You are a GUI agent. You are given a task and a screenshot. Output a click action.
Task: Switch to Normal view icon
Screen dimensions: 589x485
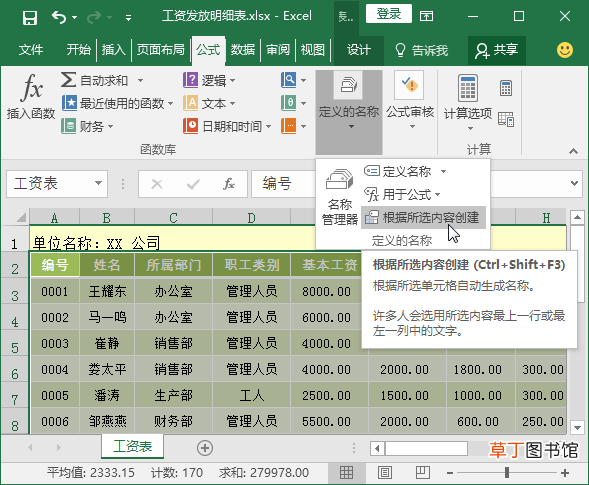(346, 473)
